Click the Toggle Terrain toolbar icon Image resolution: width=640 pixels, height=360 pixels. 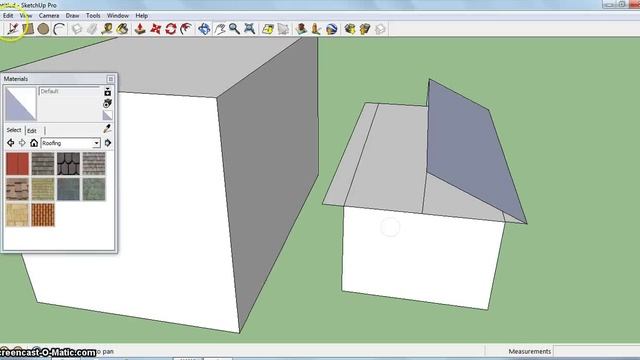point(283,29)
